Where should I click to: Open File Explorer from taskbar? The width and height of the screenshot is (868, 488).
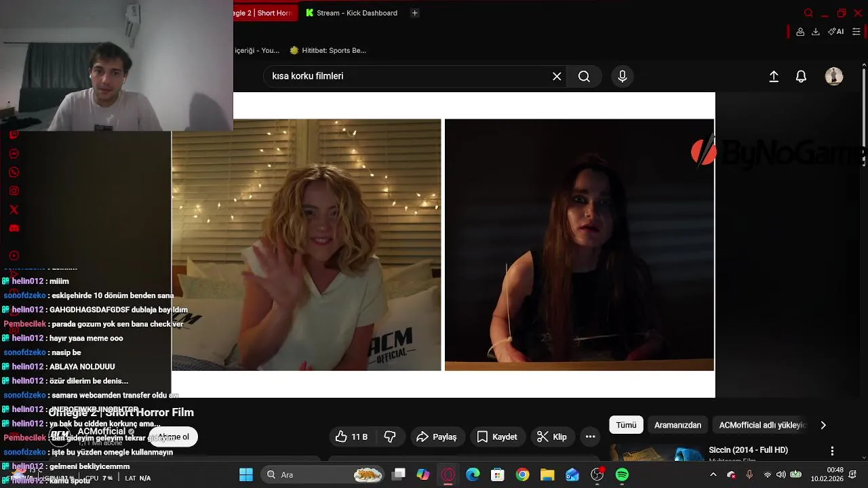tap(547, 475)
